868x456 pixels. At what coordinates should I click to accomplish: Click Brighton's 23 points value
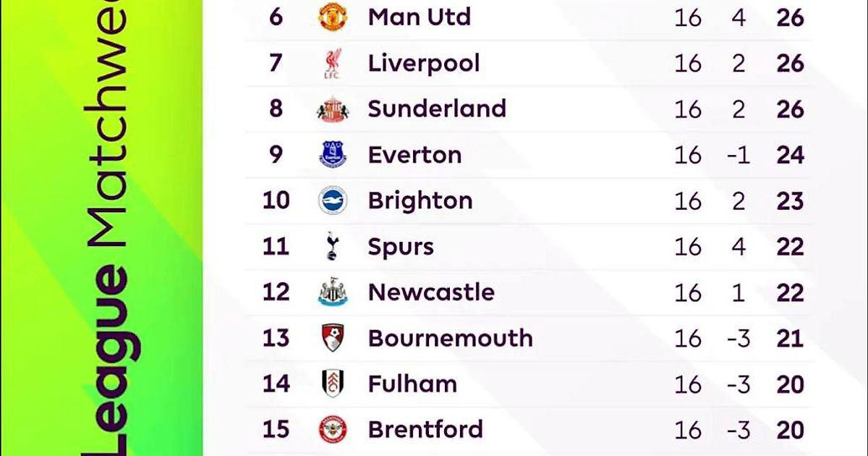pyautogui.click(x=790, y=200)
